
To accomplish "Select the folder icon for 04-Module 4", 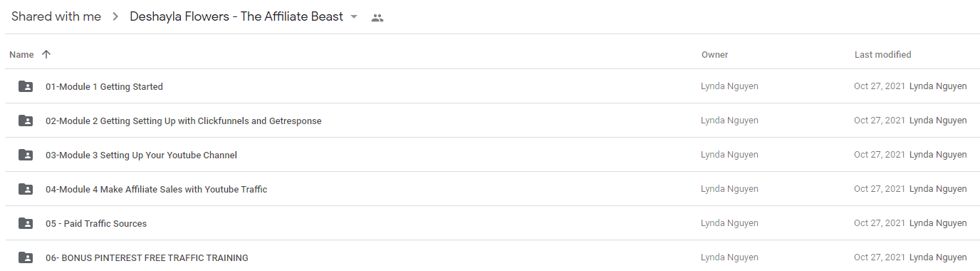I will pos(26,189).
